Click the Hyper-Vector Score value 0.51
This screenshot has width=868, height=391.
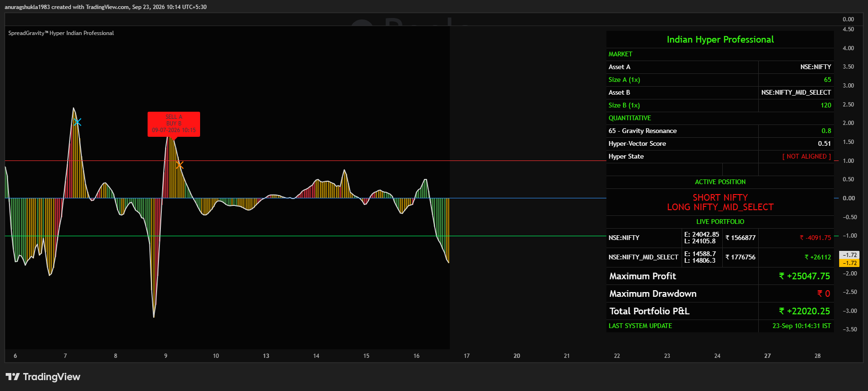coord(824,144)
